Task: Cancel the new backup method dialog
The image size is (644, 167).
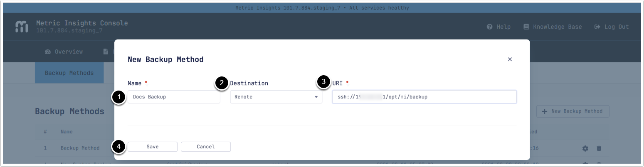Action: 205,147
